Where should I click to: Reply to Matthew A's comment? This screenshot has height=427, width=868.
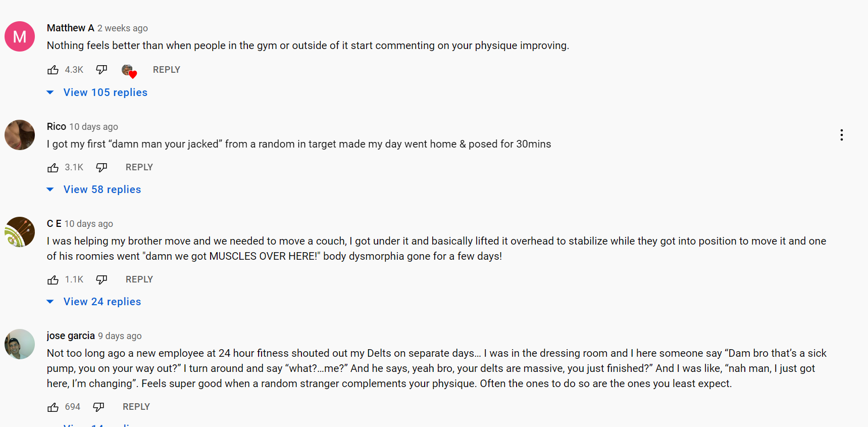(x=167, y=70)
